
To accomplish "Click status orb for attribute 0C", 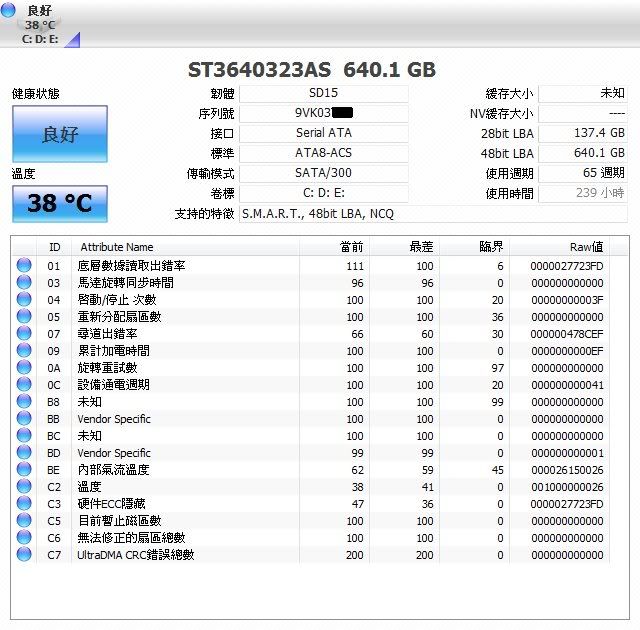I will pyautogui.click(x=24, y=384).
